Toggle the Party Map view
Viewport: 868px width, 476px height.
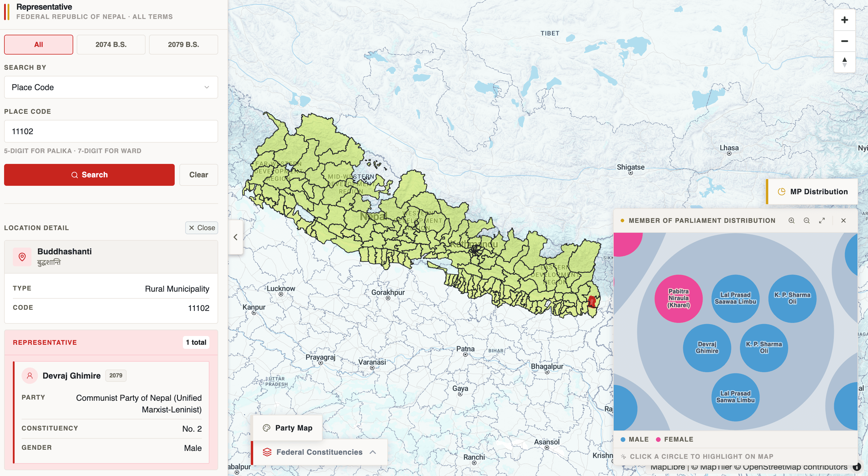coord(287,428)
